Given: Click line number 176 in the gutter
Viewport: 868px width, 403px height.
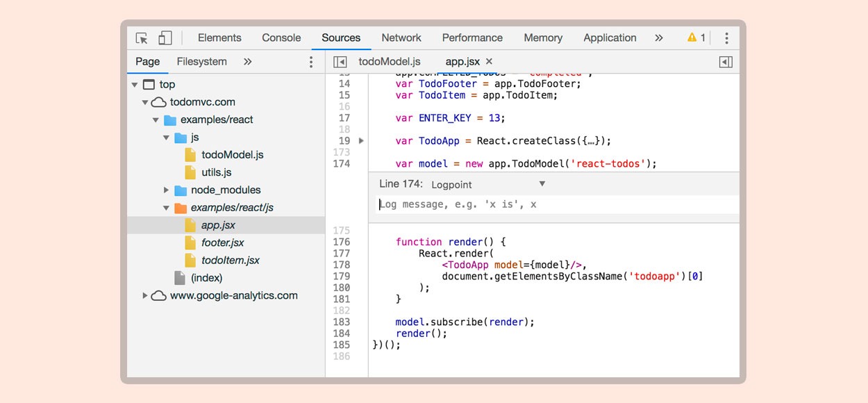Looking at the screenshot, I should [x=342, y=242].
